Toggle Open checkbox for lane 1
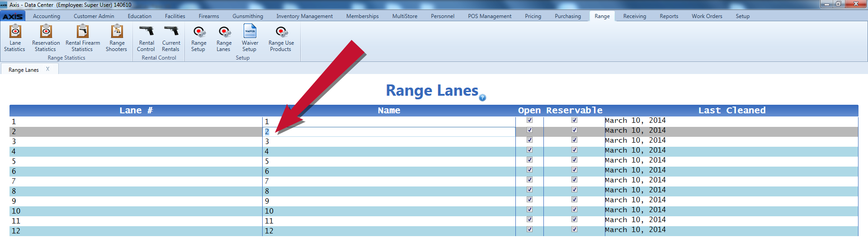This screenshot has width=868, height=242. 529,120
